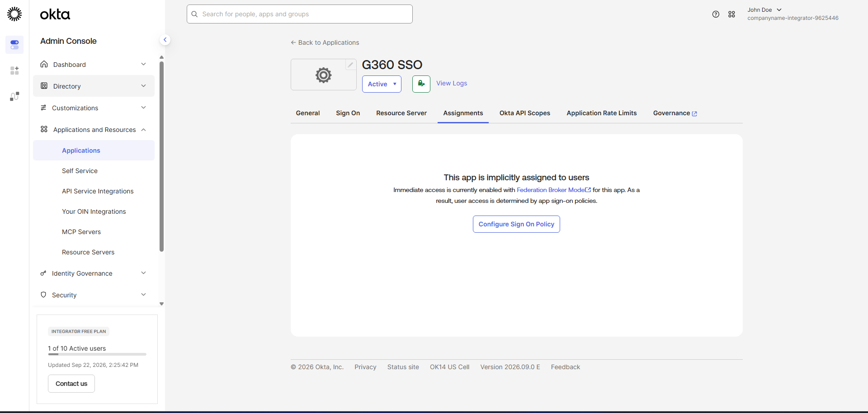Click the Customizations sliders icon
The width and height of the screenshot is (868, 413).
point(43,108)
